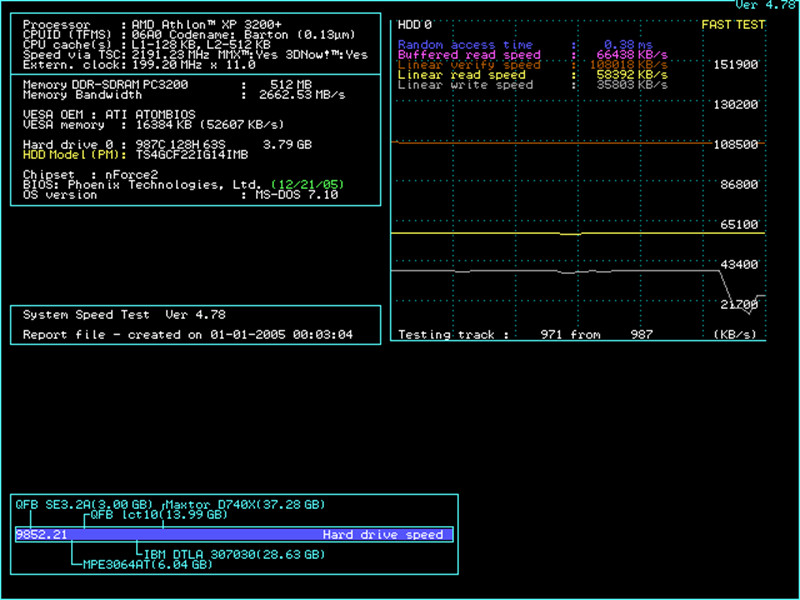Click the 9852.21 speed score value
The height and width of the screenshot is (600, 800).
42,535
